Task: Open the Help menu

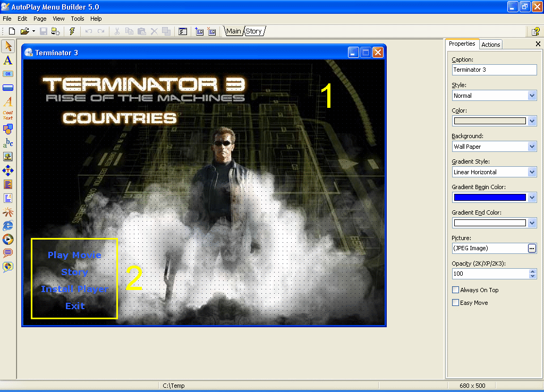Action: [96, 19]
